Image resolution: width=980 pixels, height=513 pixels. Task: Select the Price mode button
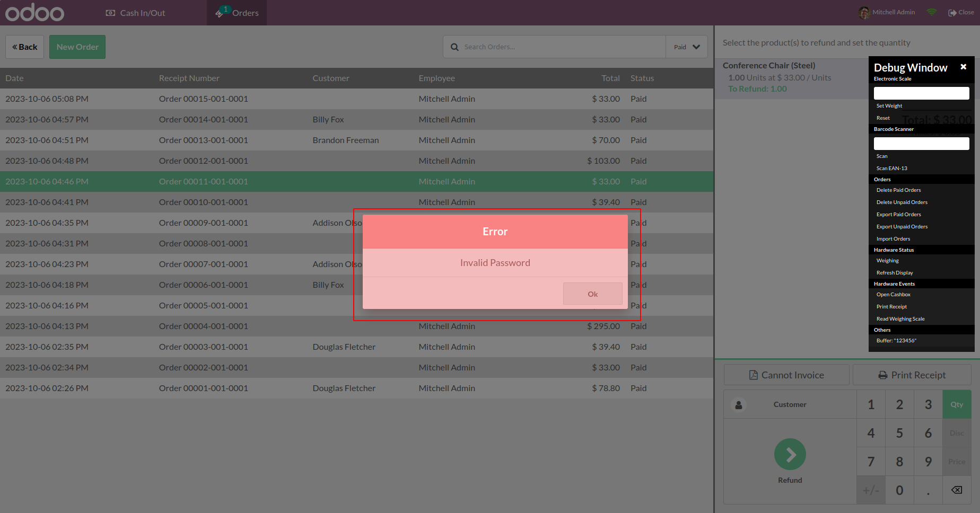click(957, 462)
